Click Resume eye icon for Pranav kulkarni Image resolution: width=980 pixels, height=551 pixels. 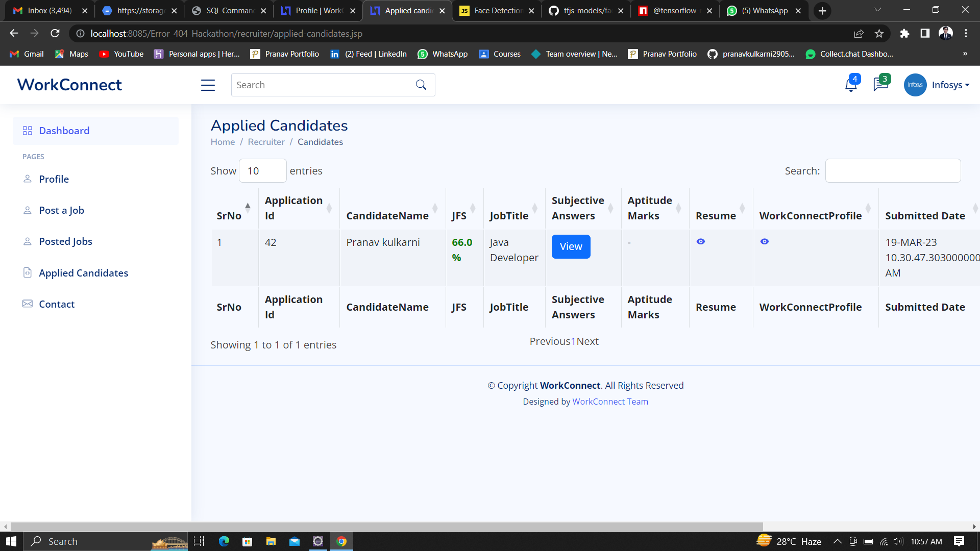point(701,242)
